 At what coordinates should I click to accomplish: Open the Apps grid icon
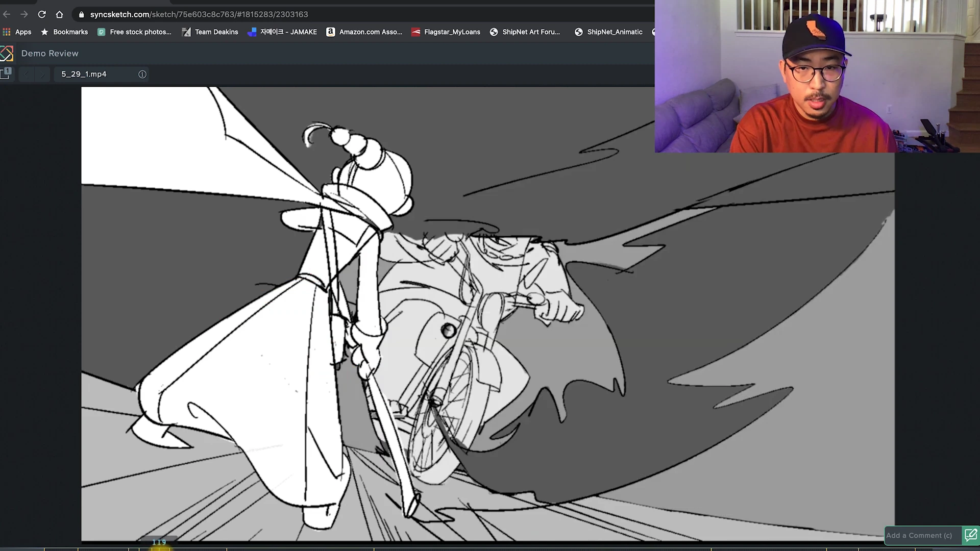(x=7, y=32)
